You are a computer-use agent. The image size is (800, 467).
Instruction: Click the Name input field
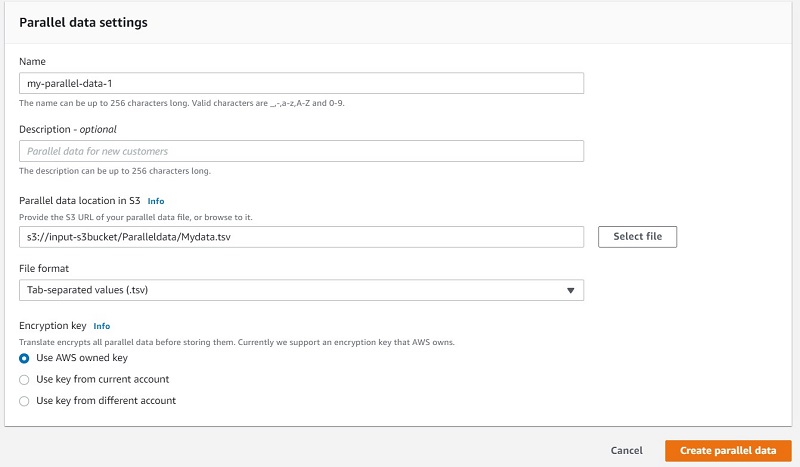pyautogui.click(x=301, y=83)
